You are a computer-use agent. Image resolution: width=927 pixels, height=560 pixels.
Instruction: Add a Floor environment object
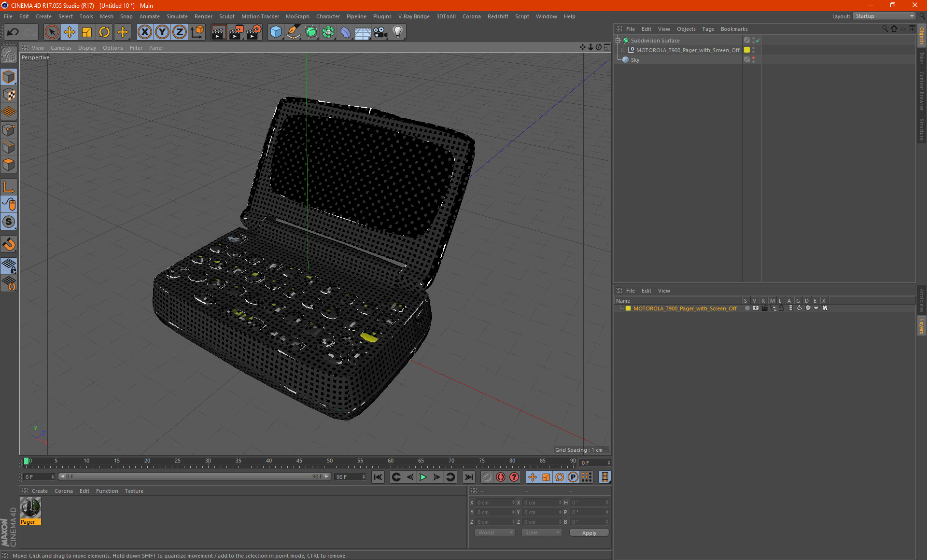pyautogui.click(x=363, y=32)
